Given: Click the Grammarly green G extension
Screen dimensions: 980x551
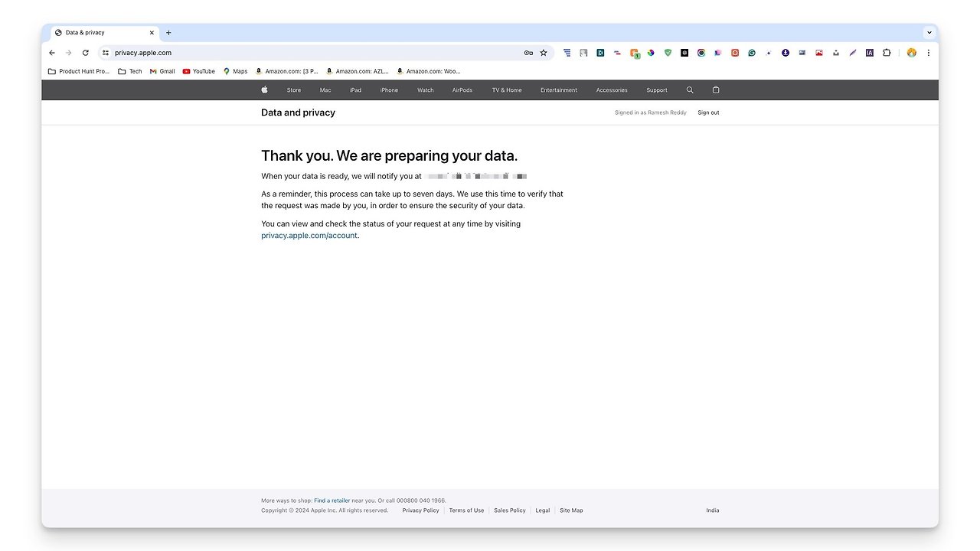Looking at the screenshot, I should [752, 53].
